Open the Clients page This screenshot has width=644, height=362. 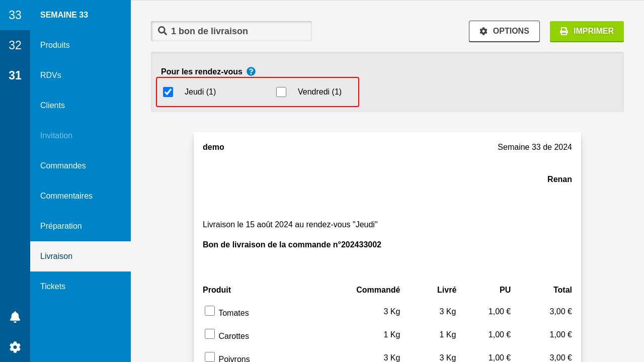click(x=52, y=106)
